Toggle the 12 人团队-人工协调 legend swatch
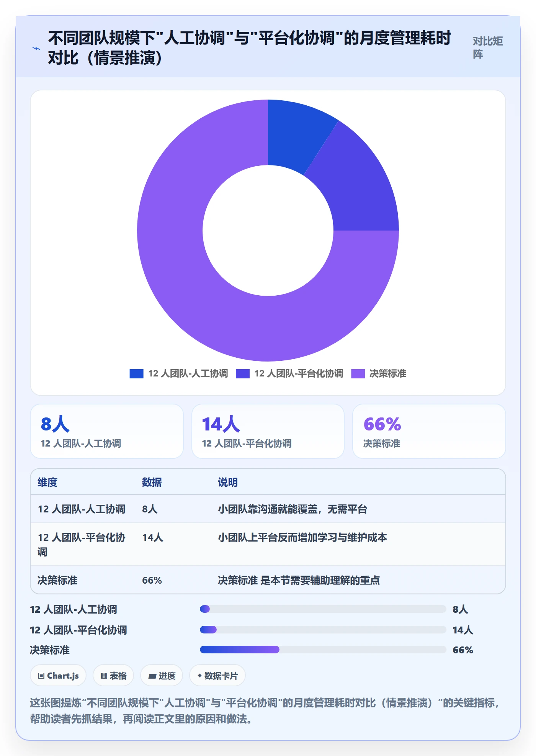This screenshot has width=536, height=756. [136, 373]
